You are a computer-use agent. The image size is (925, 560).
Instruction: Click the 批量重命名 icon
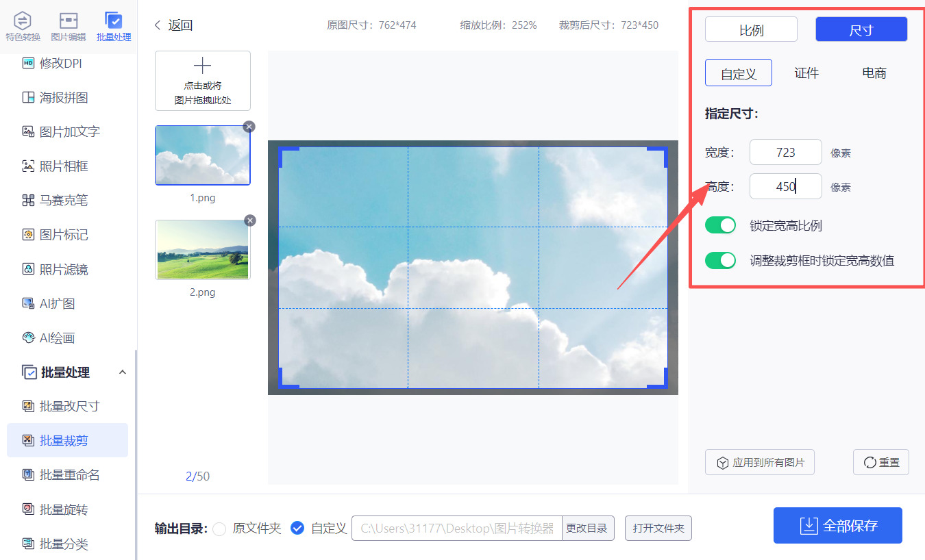coord(28,474)
